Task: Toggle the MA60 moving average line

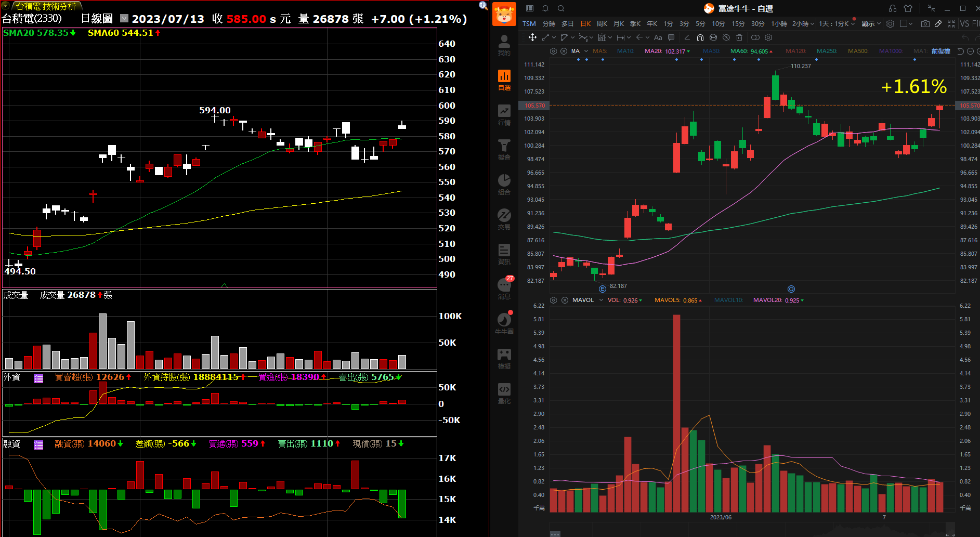Action: pyautogui.click(x=751, y=51)
